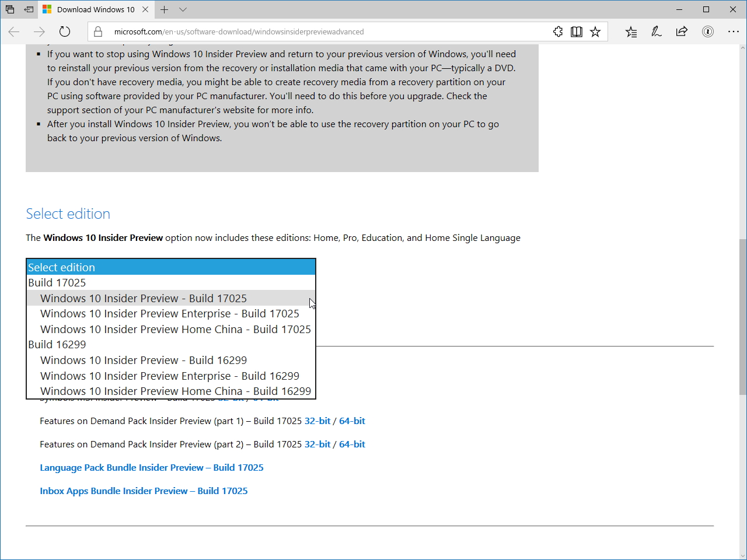Download Features on Demand part 1 64-bit
The height and width of the screenshot is (560, 747).
[x=352, y=421]
